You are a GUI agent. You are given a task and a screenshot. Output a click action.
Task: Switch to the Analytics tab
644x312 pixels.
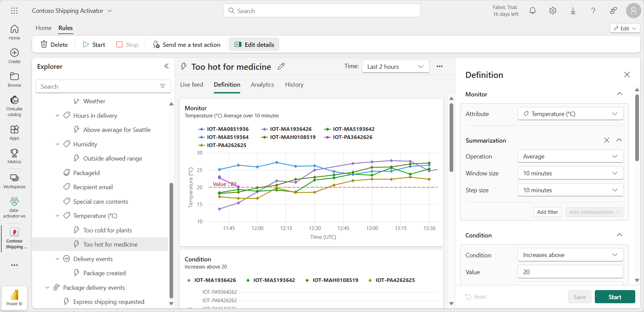262,85
